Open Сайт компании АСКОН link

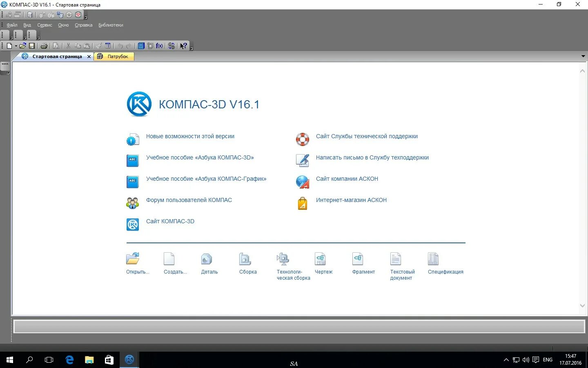click(x=347, y=179)
